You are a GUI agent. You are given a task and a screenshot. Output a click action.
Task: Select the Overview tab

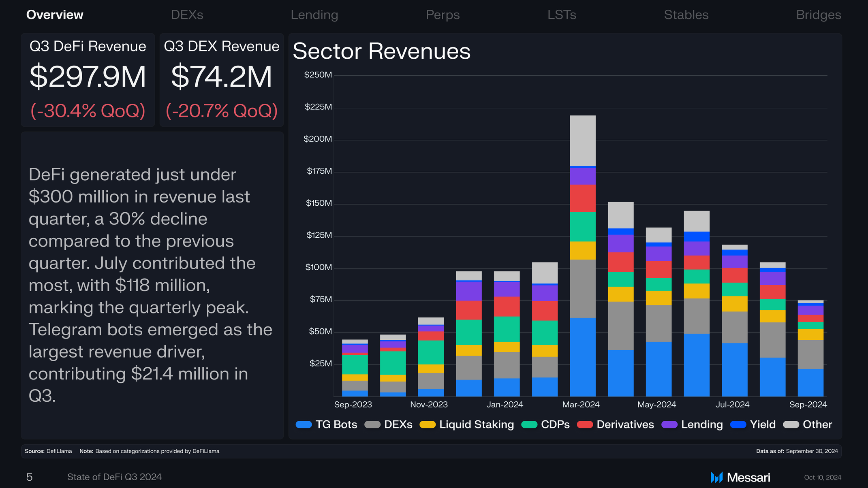[x=55, y=15]
